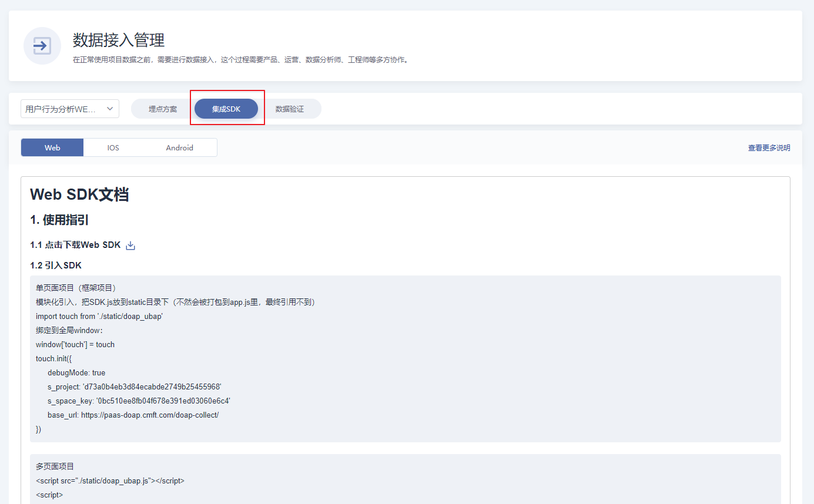Click the s_project key value line

[x=135, y=387]
